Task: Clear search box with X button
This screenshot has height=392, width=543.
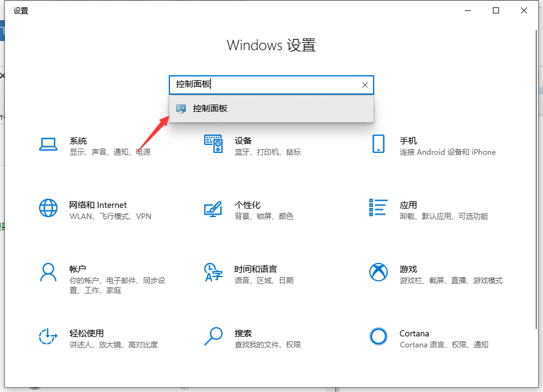Action: tap(365, 85)
